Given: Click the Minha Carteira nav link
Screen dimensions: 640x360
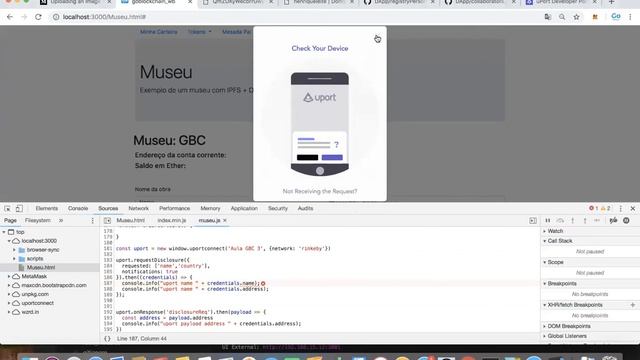Looking at the screenshot, I should (x=158, y=32).
